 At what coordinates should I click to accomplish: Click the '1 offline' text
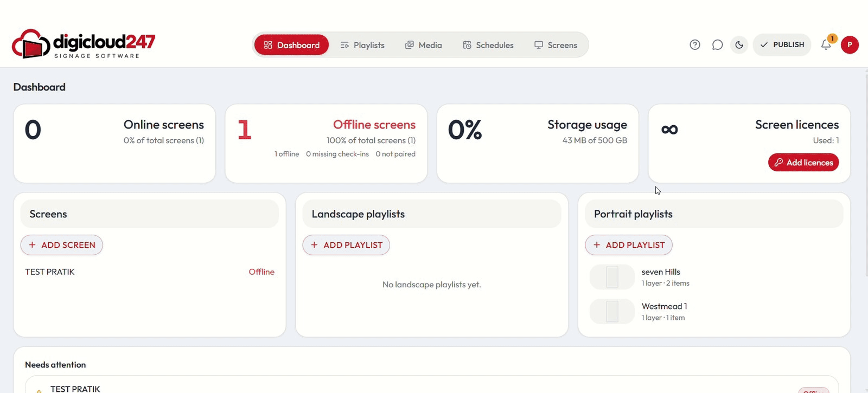pyautogui.click(x=287, y=154)
